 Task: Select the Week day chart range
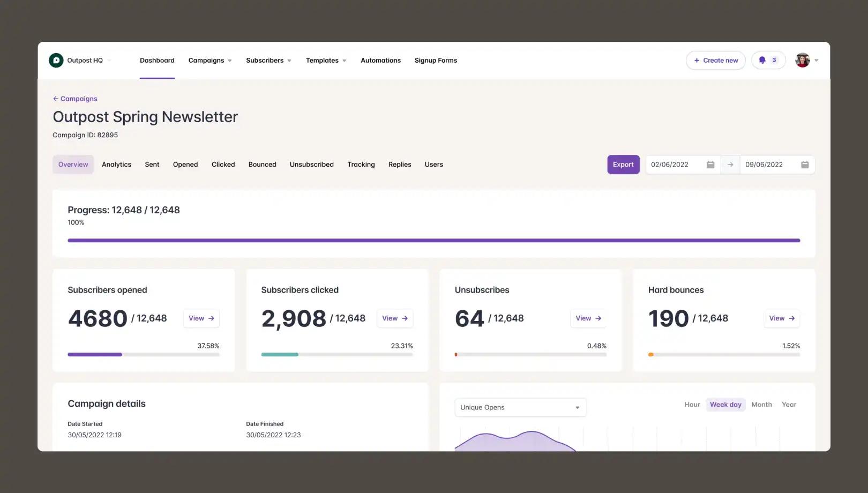pyautogui.click(x=725, y=405)
